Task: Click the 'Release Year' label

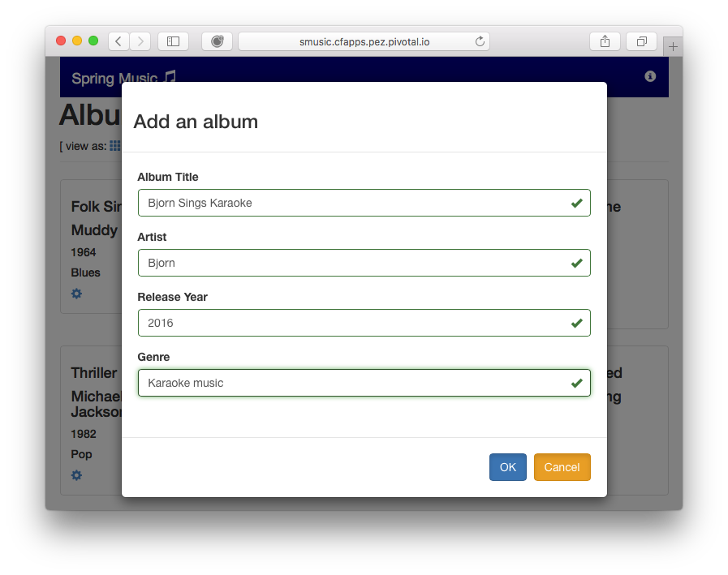Action: 172,297
